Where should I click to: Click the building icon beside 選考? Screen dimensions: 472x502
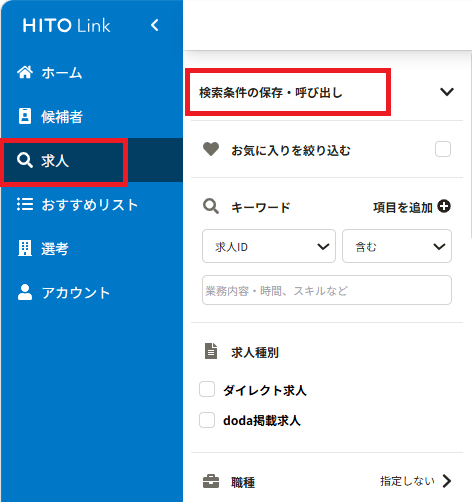coord(25,248)
